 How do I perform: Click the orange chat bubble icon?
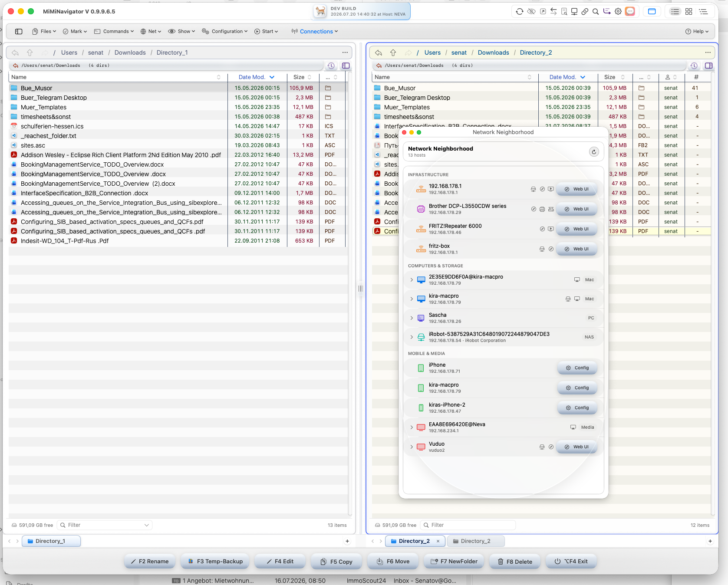coord(630,12)
